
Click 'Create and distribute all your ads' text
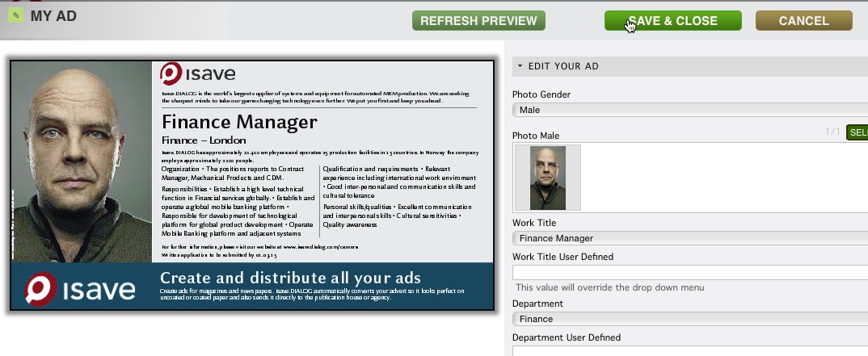[291, 278]
